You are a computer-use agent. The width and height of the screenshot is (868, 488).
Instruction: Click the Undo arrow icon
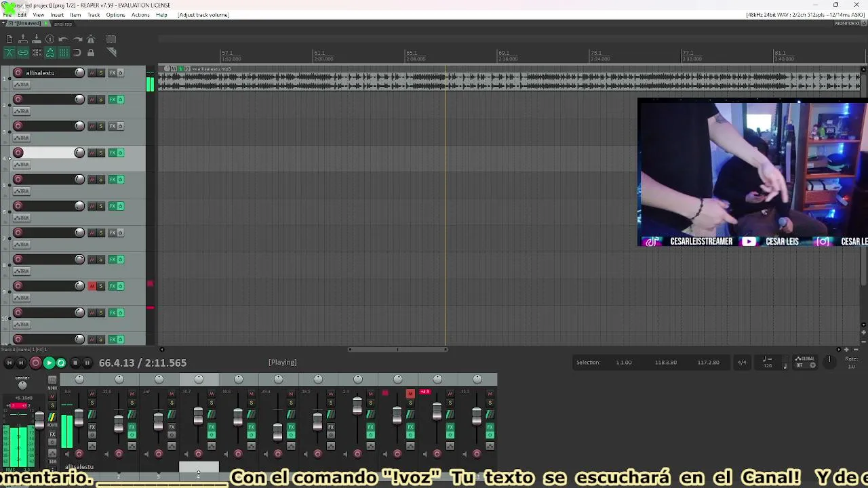pyautogui.click(x=64, y=39)
